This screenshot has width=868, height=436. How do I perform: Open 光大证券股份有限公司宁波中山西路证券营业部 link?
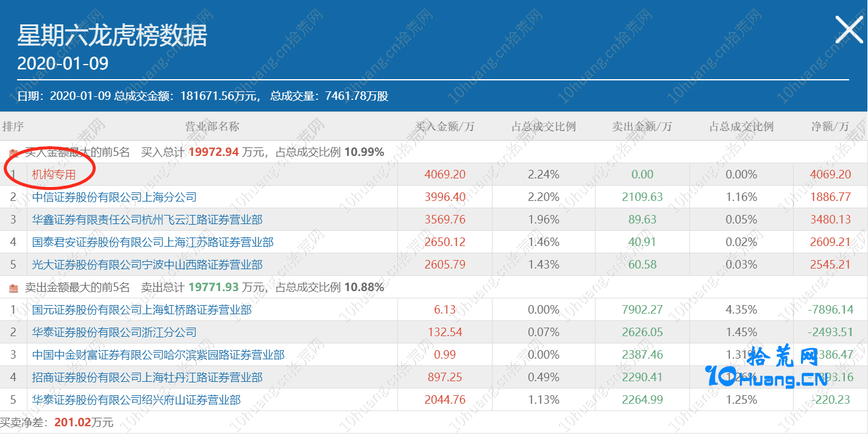click(x=148, y=265)
